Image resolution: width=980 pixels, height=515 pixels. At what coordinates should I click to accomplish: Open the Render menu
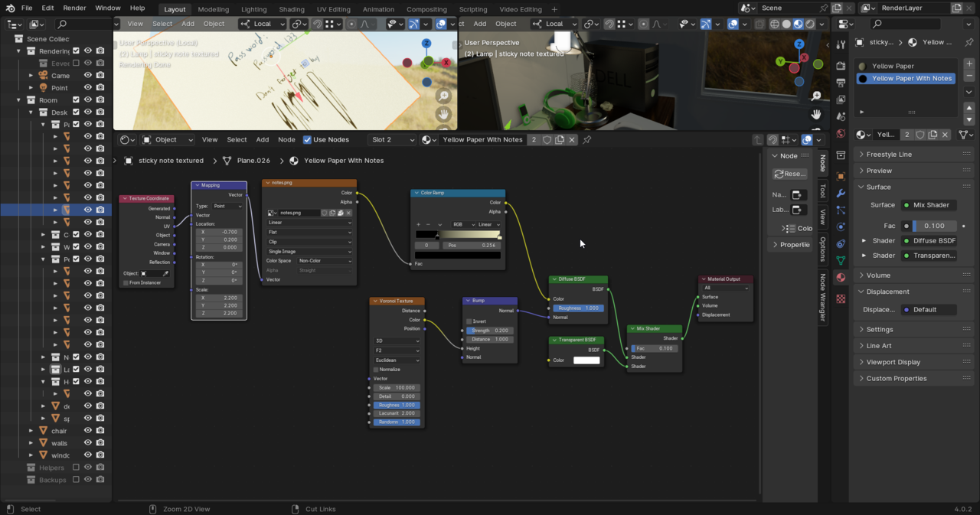tap(74, 8)
